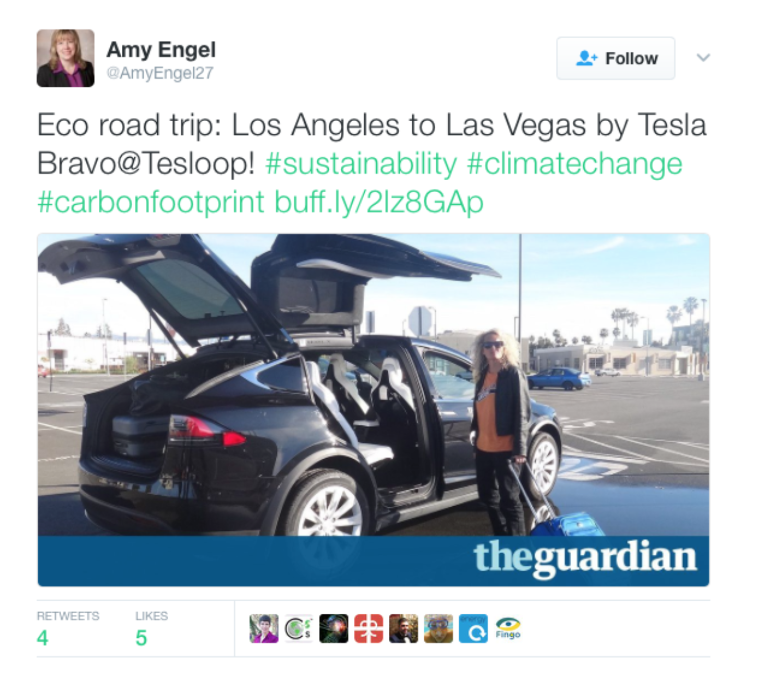The height and width of the screenshot is (700, 764).
Task: View the 4 retweets list
Action: 68,628
